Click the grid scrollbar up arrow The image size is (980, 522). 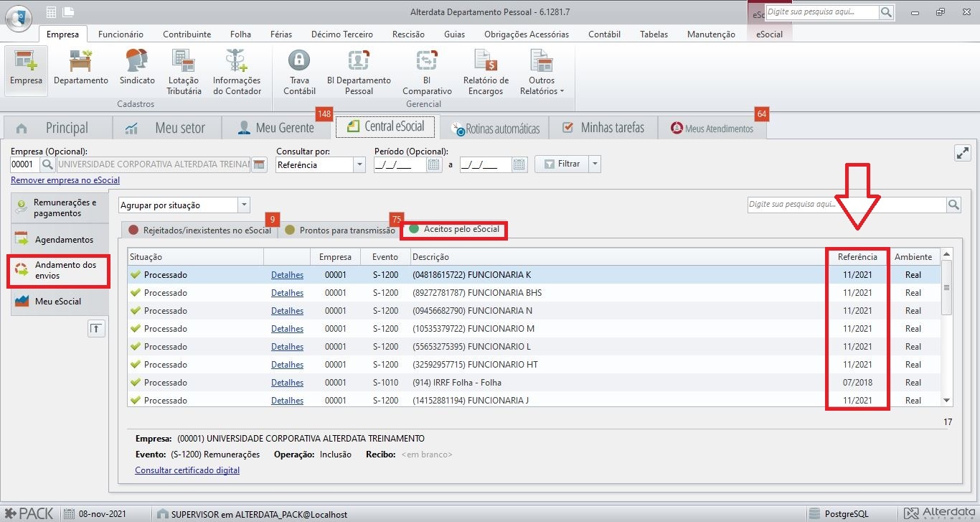click(946, 254)
